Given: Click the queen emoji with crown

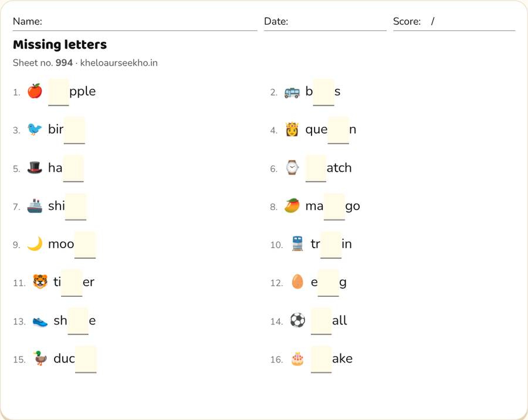Looking at the screenshot, I should (x=292, y=129).
